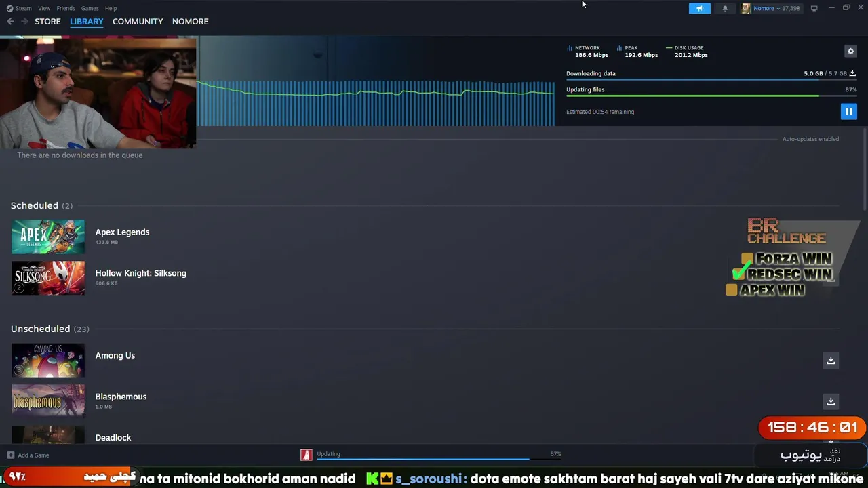Open the Friends menu

coord(66,8)
